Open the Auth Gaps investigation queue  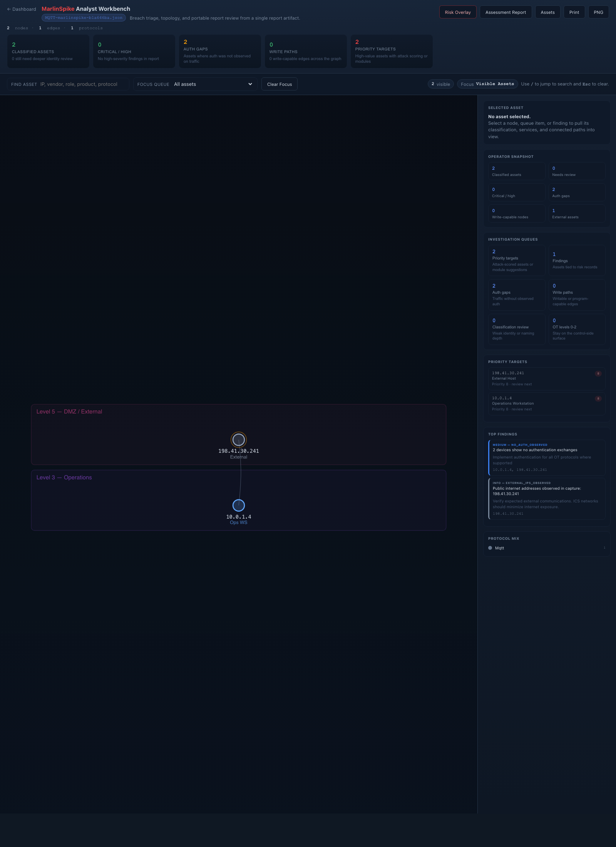(516, 295)
